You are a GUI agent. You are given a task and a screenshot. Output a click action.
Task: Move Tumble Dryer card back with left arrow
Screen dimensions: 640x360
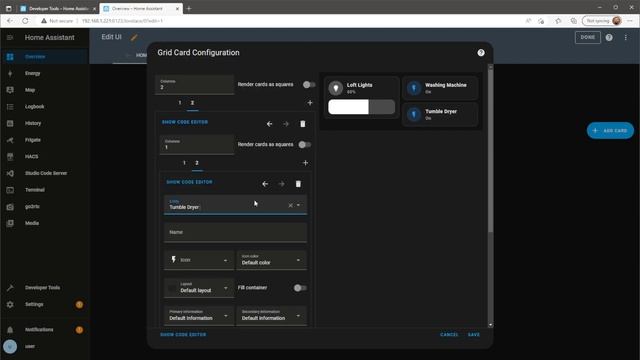[265, 184]
